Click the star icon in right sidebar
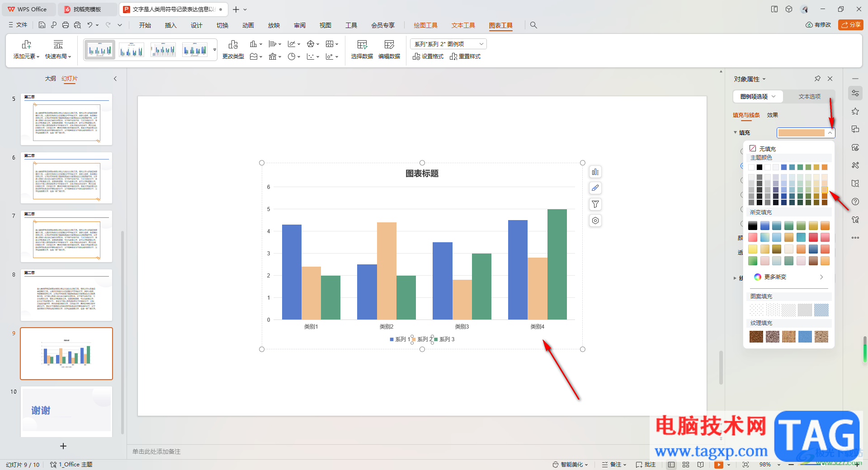 (x=855, y=111)
